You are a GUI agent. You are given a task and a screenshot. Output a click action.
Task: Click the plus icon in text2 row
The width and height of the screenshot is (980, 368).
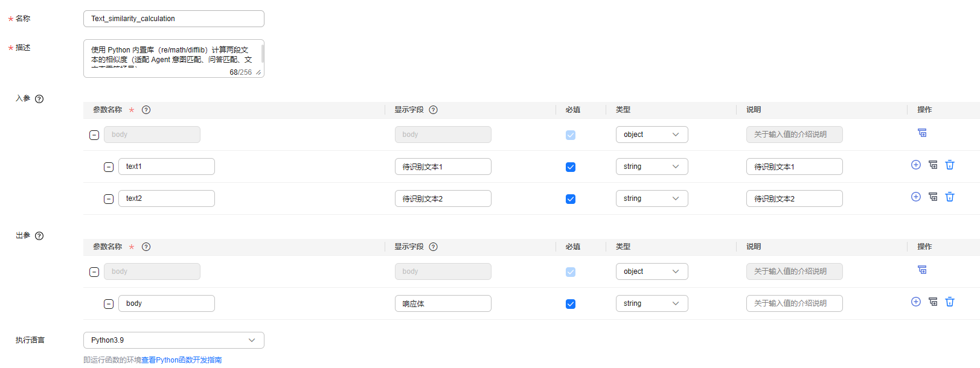click(x=915, y=197)
